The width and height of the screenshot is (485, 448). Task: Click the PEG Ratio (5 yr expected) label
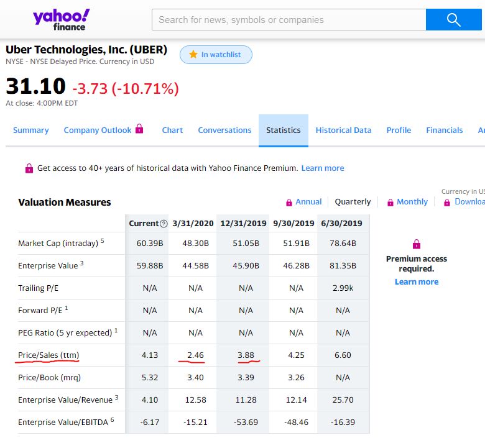click(x=65, y=333)
